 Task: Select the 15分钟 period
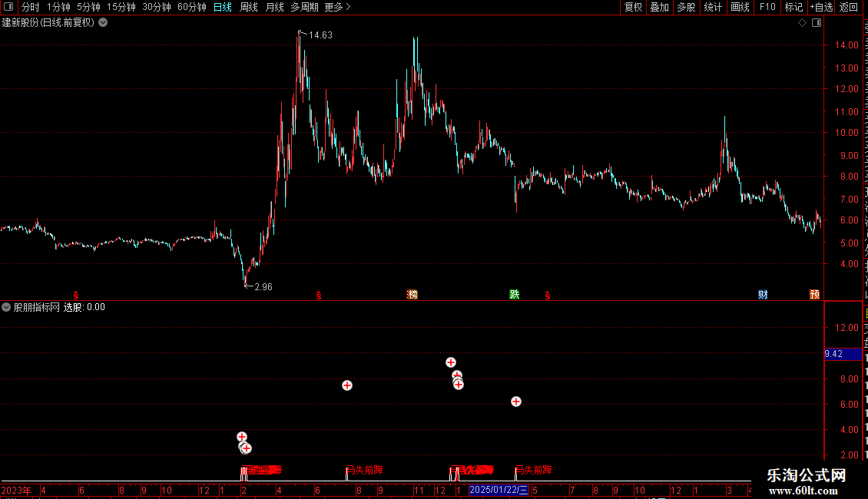point(121,7)
